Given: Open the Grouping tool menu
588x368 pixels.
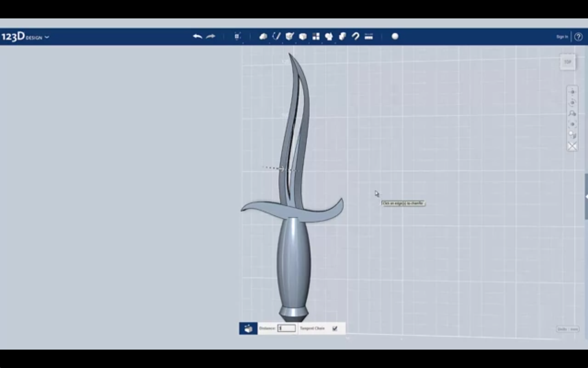Looking at the screenshot, I should click(329, 36).
